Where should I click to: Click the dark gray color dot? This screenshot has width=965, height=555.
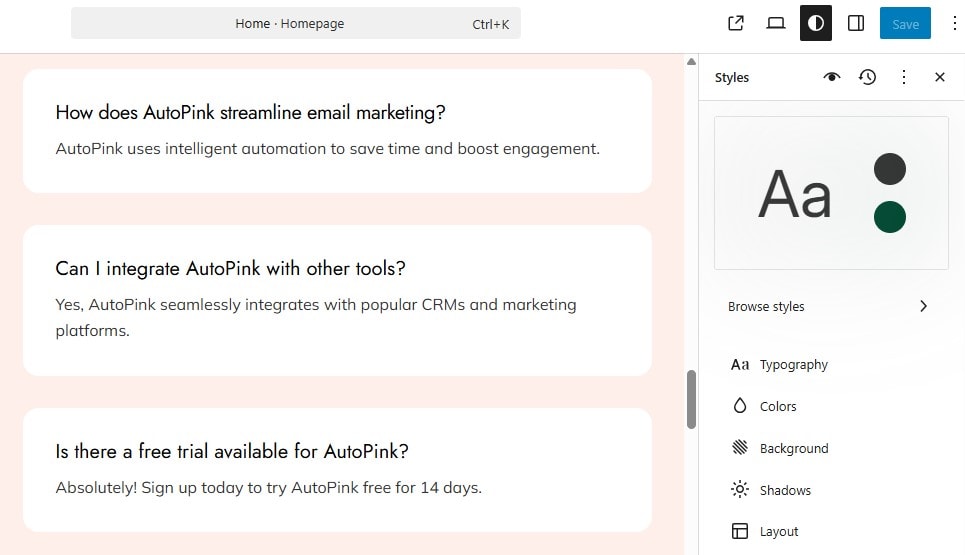pyautogui.click(x=889, y=169)
